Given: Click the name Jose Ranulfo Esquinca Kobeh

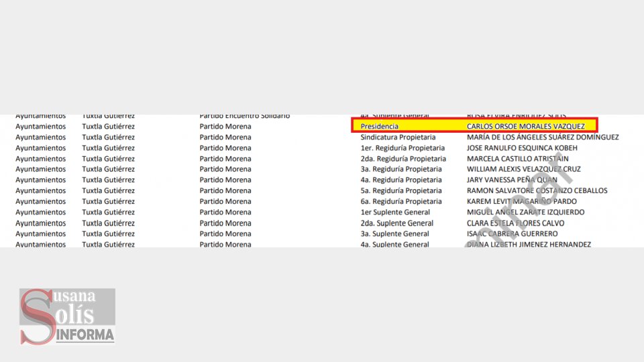Looking at the screenshot, I should click(522, 148).
